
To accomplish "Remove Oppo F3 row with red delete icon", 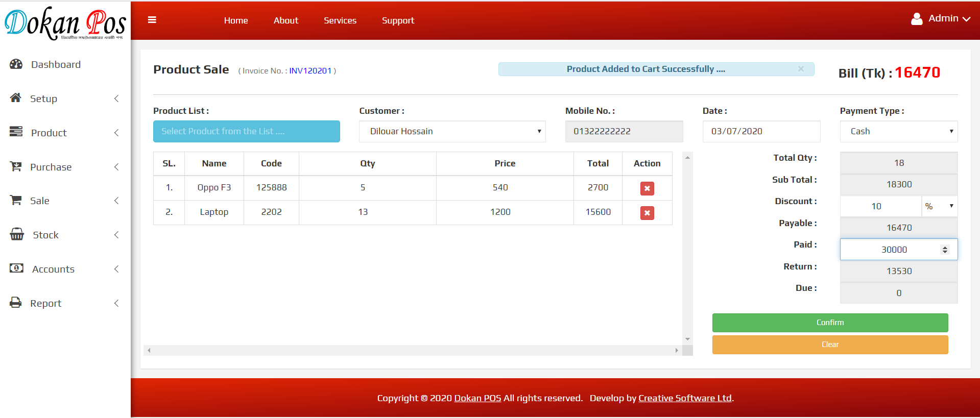I will pos(647,188).
